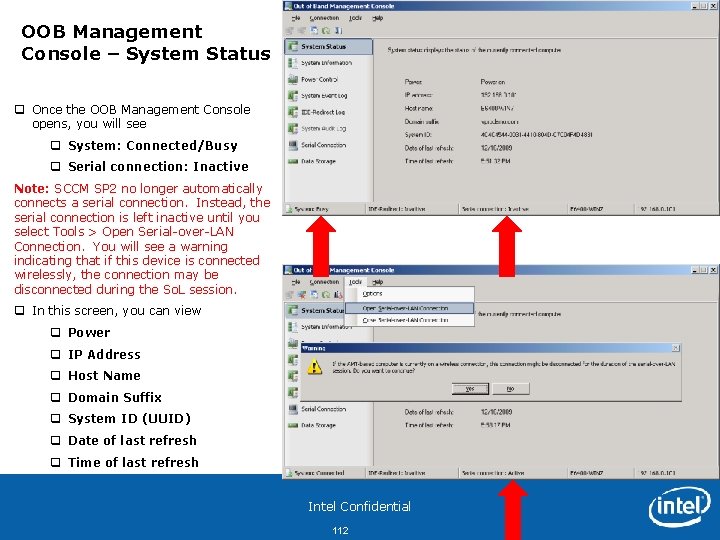Click time of last refresh value, upper console
The height and width of the screenshot is (540, 720).
point(495,161)
